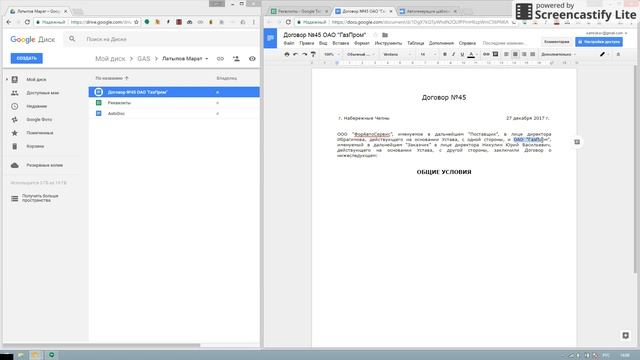This screenshot has height=360, width=640.
Task: Expand the Дополнительно toolbar dropdown
Action: (558, 54)
